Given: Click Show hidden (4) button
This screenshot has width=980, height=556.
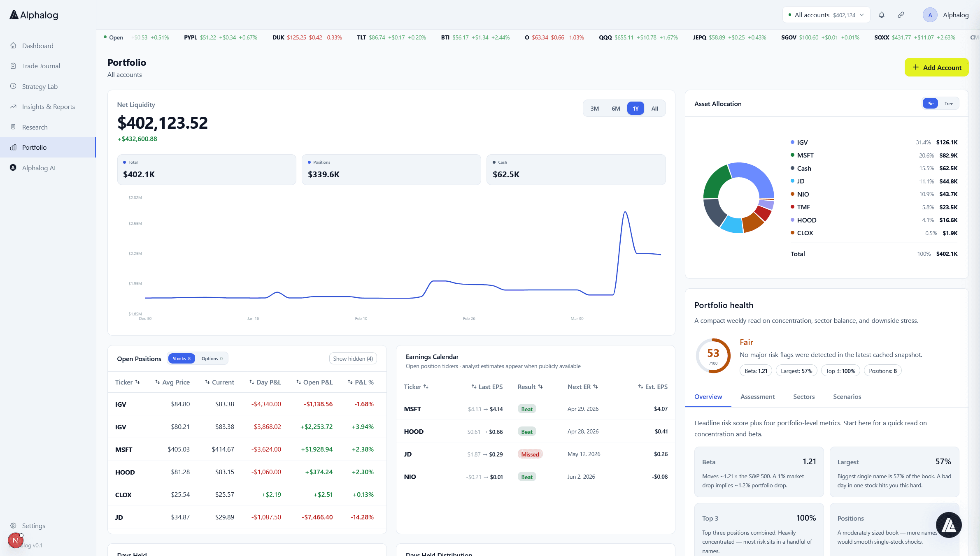Looking at the screenshot, I should [x=353, y=359].
